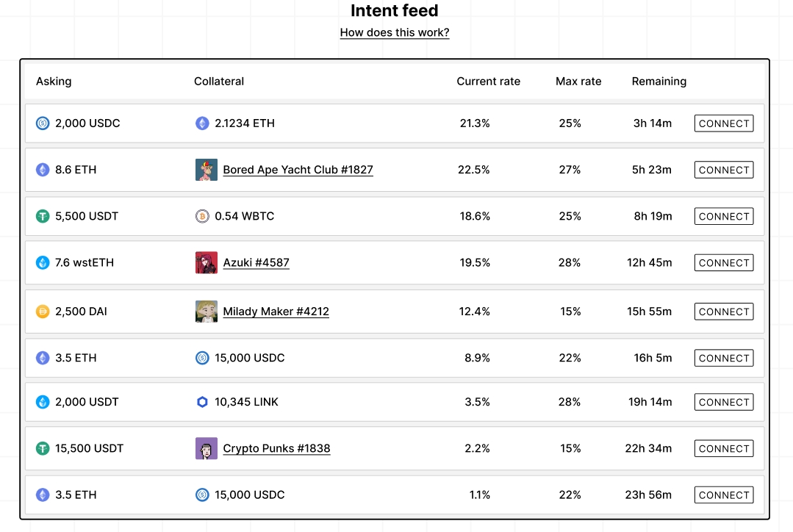This screenshot has height=532, width=793.
Task: Click the ETH icon next to 2.1234 ETH
Action: click(x=202, y=123)
